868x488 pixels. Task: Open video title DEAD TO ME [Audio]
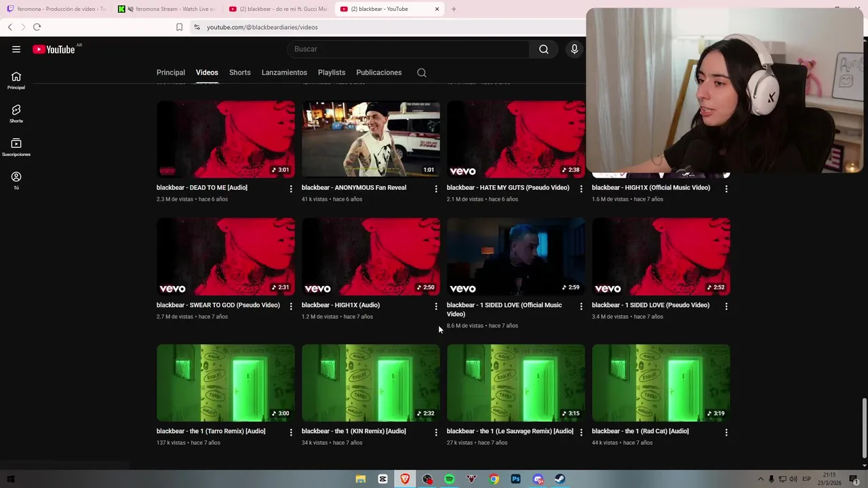point(202,188)
